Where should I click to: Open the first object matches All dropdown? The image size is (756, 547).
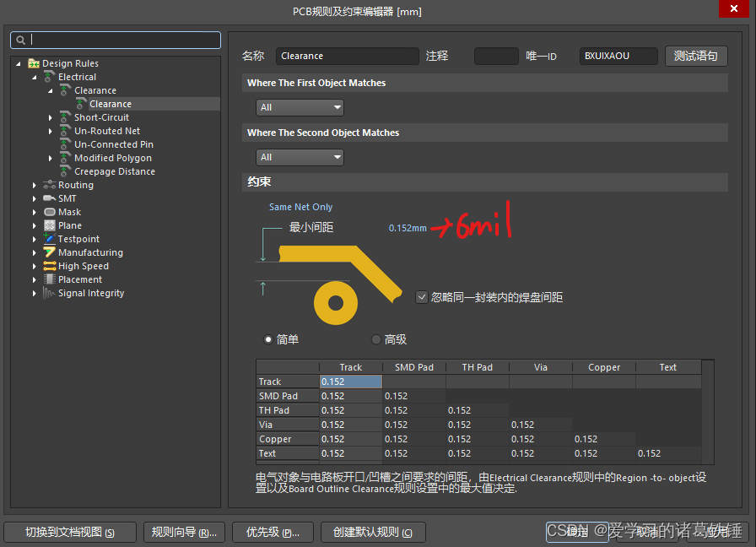point(300,107)
